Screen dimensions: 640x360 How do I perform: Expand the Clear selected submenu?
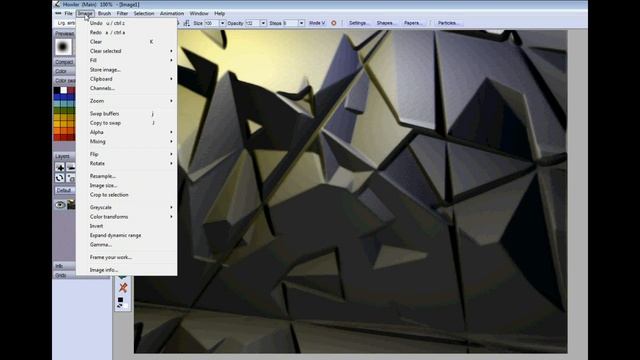127,51
